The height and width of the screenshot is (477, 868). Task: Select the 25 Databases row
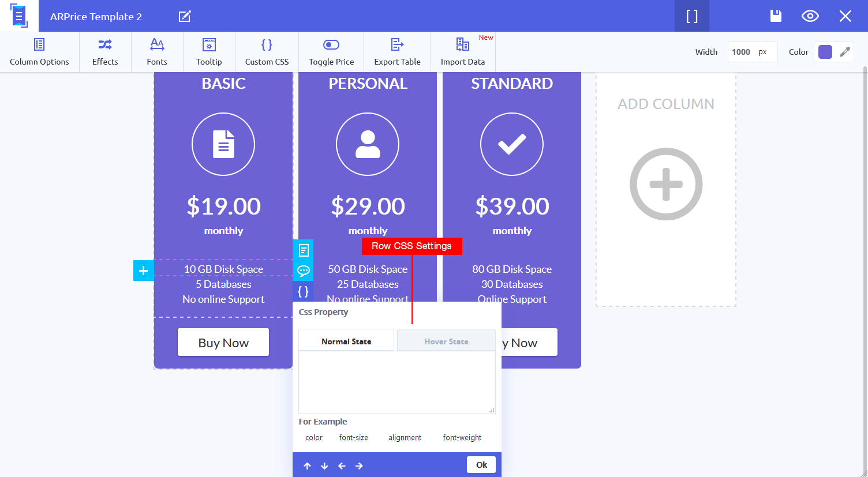[x=368, y=284]
